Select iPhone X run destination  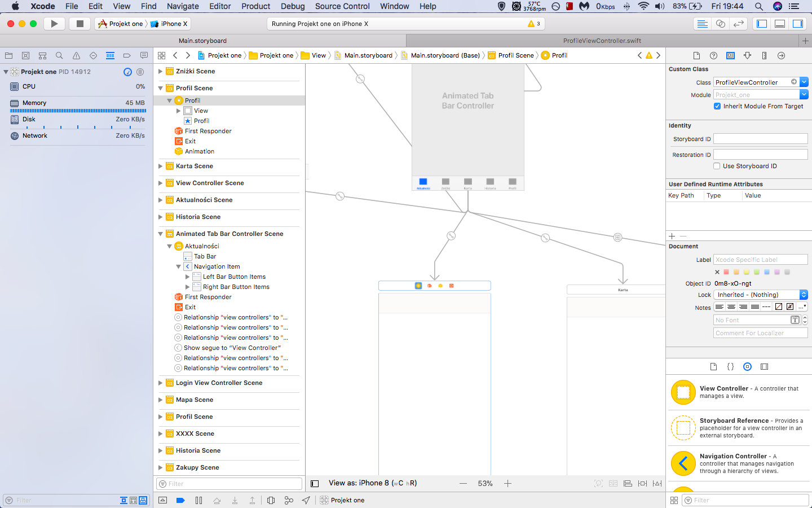tap(170, 24)
